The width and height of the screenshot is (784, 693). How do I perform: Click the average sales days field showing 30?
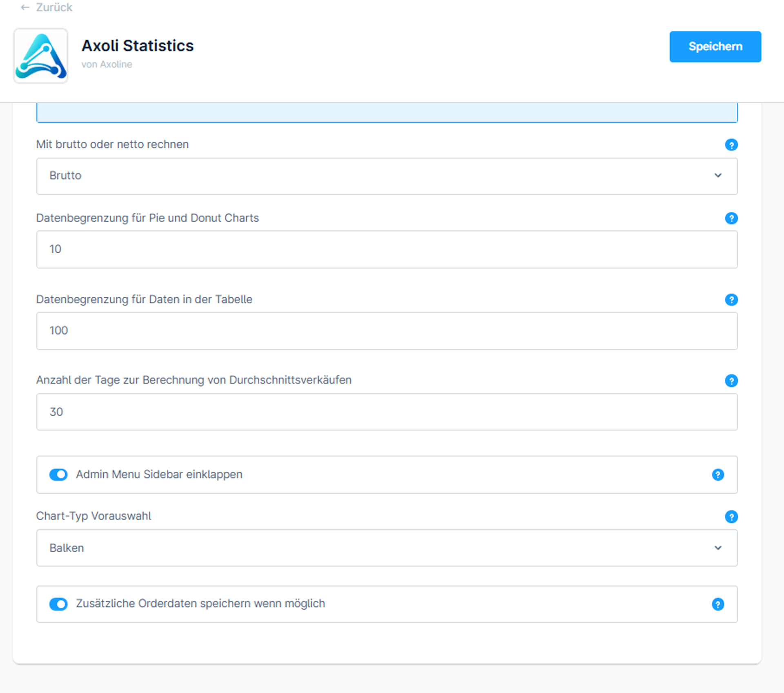[x=387, y=412]
